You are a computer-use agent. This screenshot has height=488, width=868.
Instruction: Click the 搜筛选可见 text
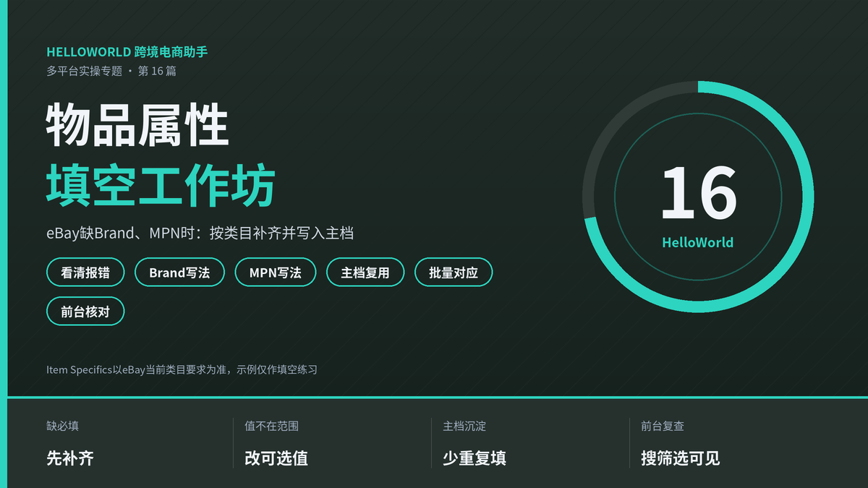[681, 458]
